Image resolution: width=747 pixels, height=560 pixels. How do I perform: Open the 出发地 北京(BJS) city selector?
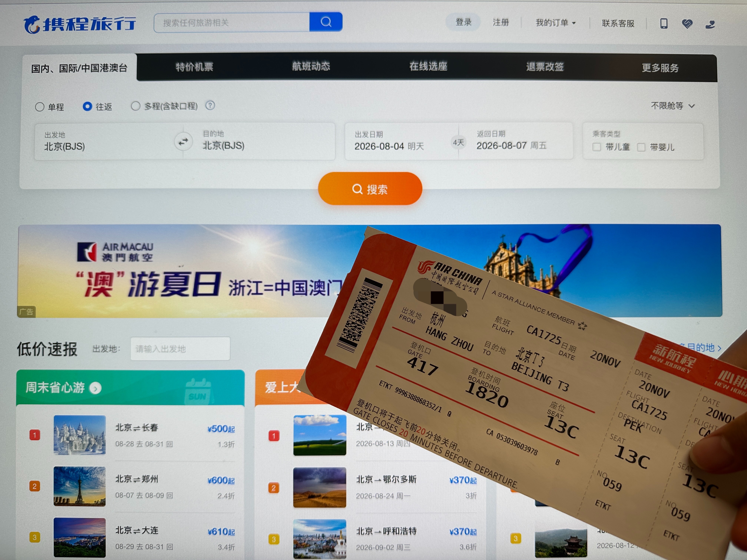(105, 141)
